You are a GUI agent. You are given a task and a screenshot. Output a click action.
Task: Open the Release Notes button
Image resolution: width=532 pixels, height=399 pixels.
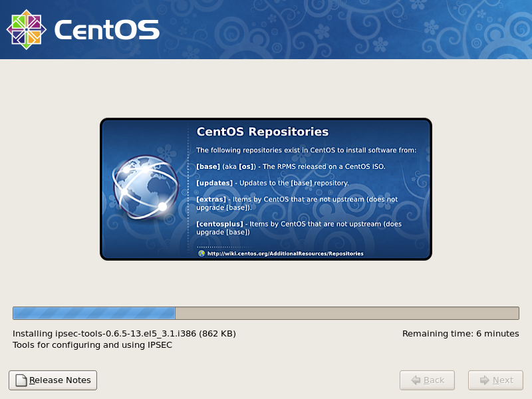click(53, 380)
